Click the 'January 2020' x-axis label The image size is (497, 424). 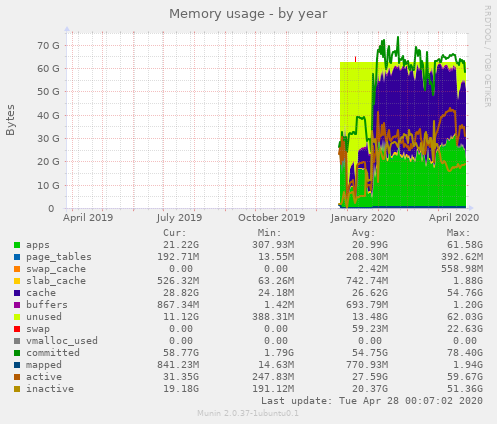click(363, 218)
